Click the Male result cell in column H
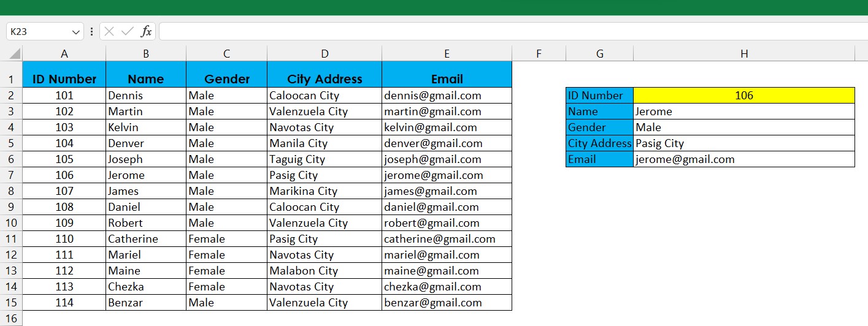 744,127
